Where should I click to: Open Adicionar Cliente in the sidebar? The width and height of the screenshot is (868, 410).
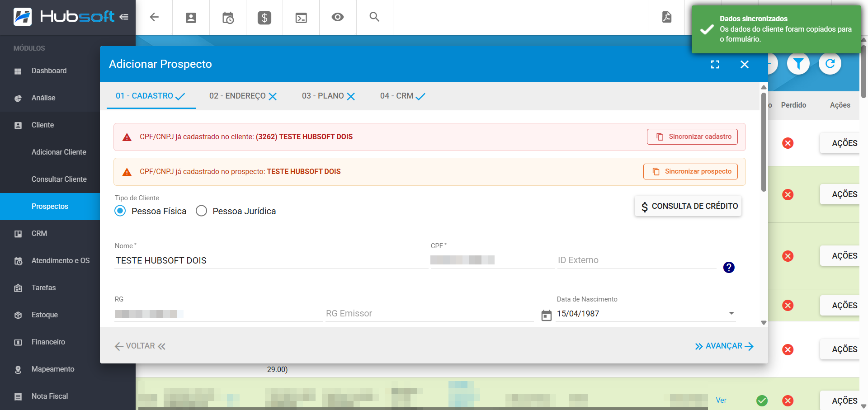[59, 152]
